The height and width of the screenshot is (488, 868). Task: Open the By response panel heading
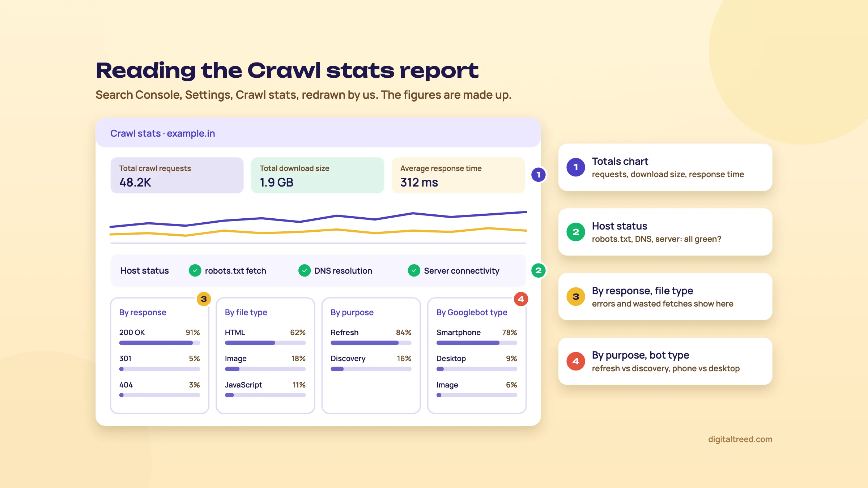point(143,312)
